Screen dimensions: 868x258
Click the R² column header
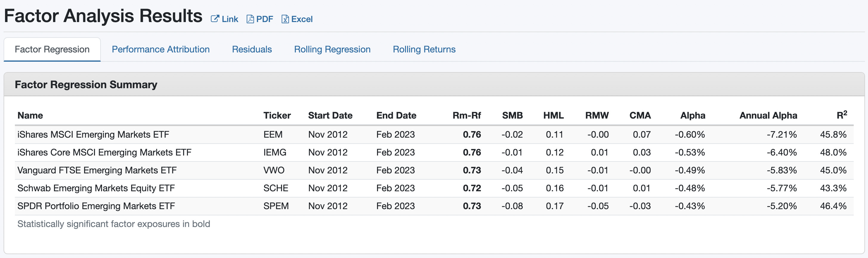(x=842, y=115)
